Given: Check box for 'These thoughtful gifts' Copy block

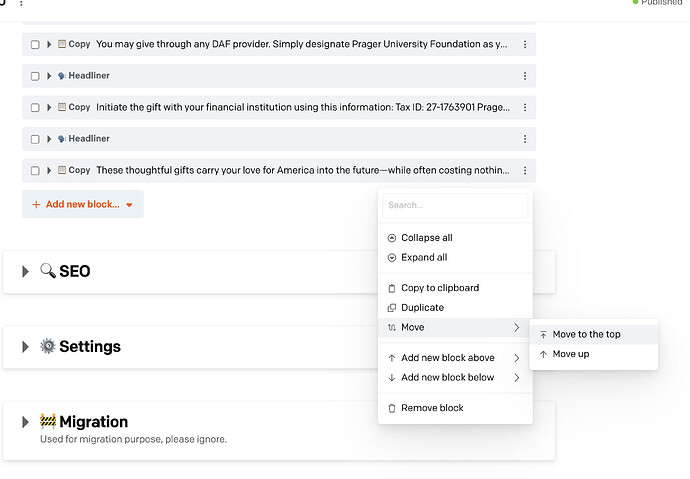Looking at the screenshot, I should (x=35, y=171).
